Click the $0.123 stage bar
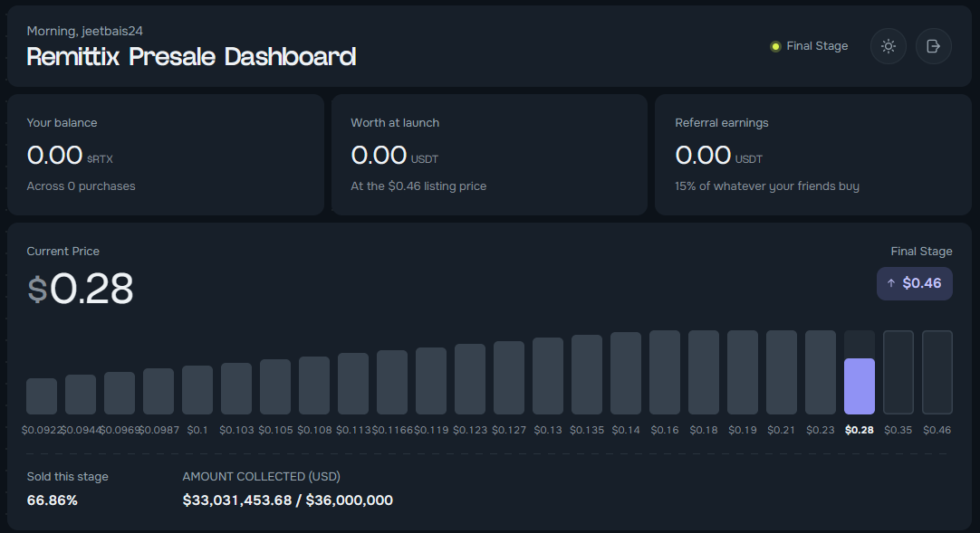Screen dimensions: 980x533 coord(470,379)
